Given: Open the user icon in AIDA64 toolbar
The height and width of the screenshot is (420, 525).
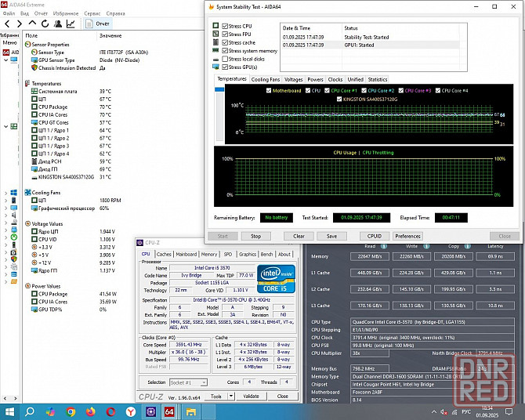Looking at the screenshot, I should click(x=56, y=24).
